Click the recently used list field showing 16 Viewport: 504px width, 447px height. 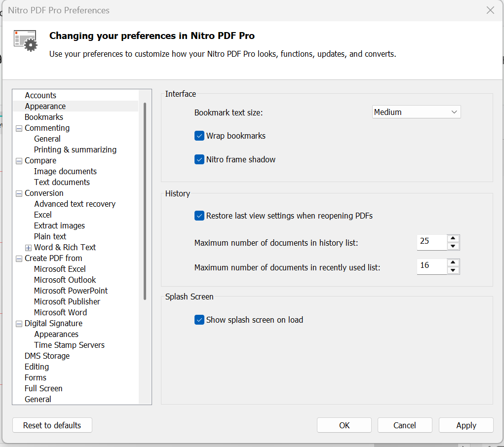tap(431, 266)
